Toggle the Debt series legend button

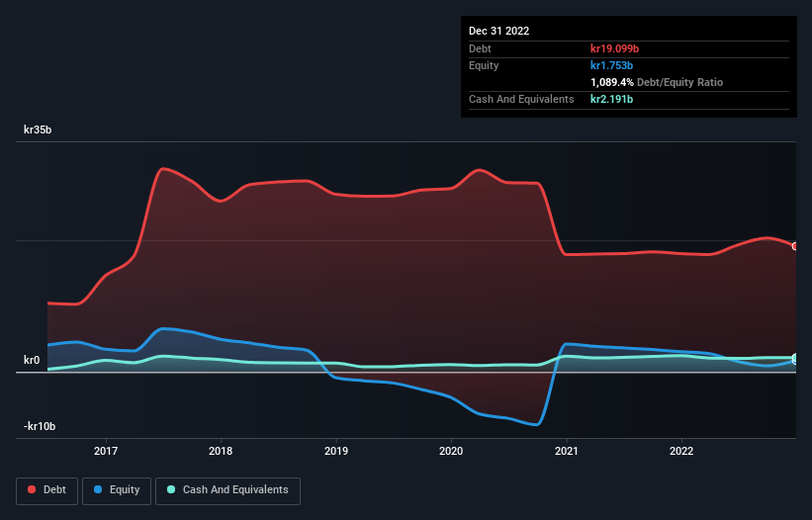[x=47, y=490]
